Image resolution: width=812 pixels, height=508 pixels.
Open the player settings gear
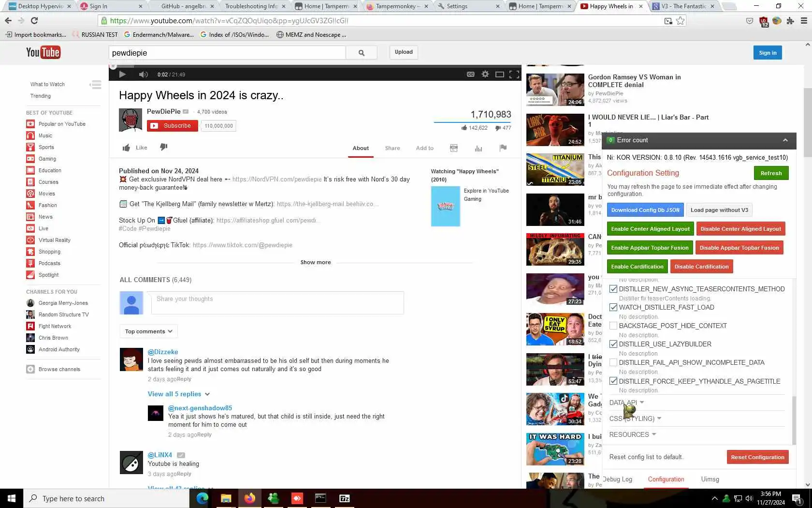tap(485, 74)
